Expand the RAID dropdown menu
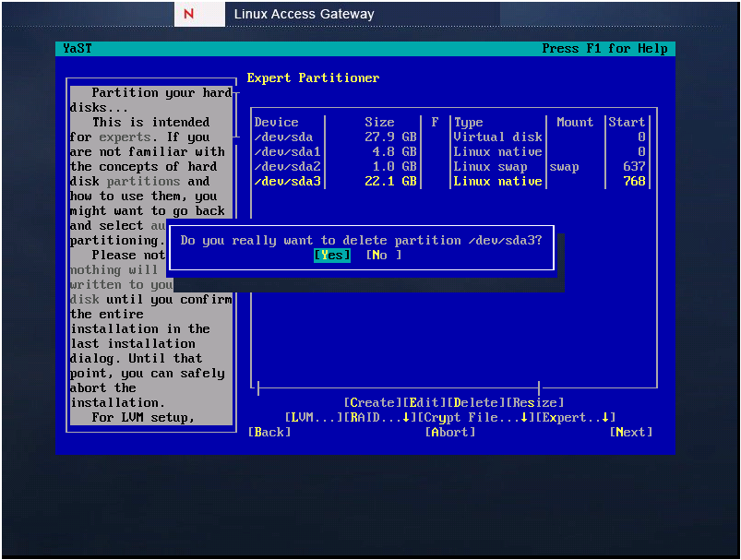The height and width of the screenshot is (560, 741). point(380,418)
